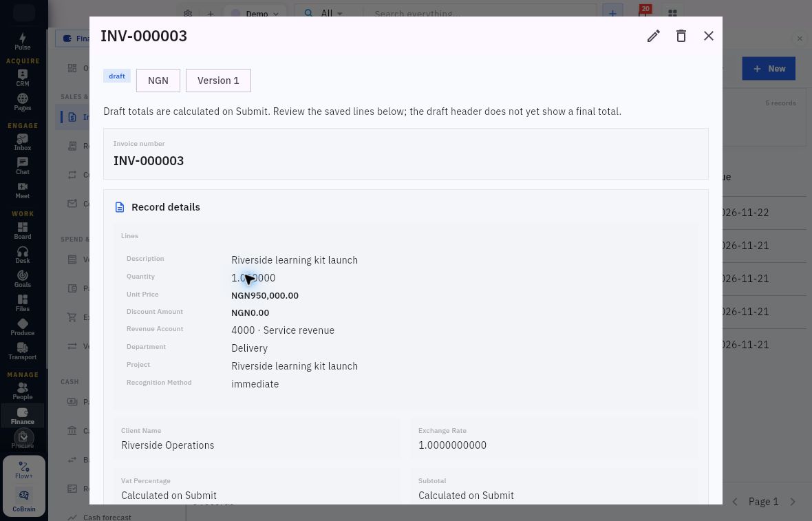
Task: Open the Desk module
Action: tap(22, 255)
